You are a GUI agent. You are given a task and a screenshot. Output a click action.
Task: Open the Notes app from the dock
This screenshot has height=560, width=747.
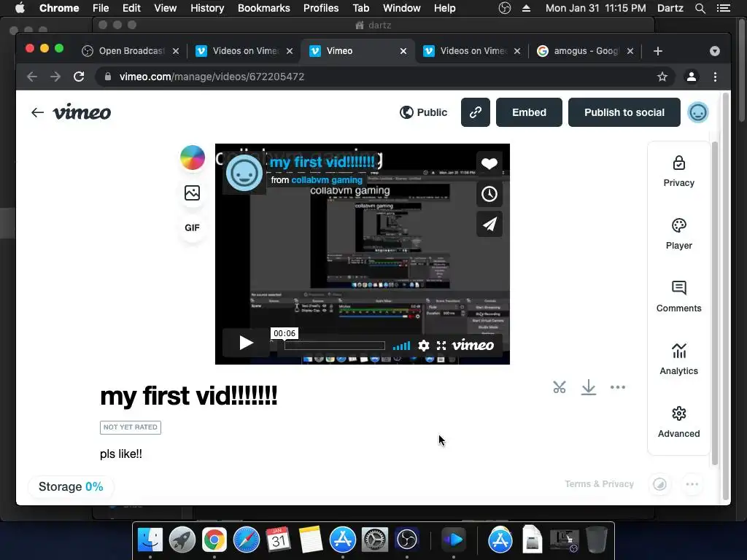[x=311, y=540]
